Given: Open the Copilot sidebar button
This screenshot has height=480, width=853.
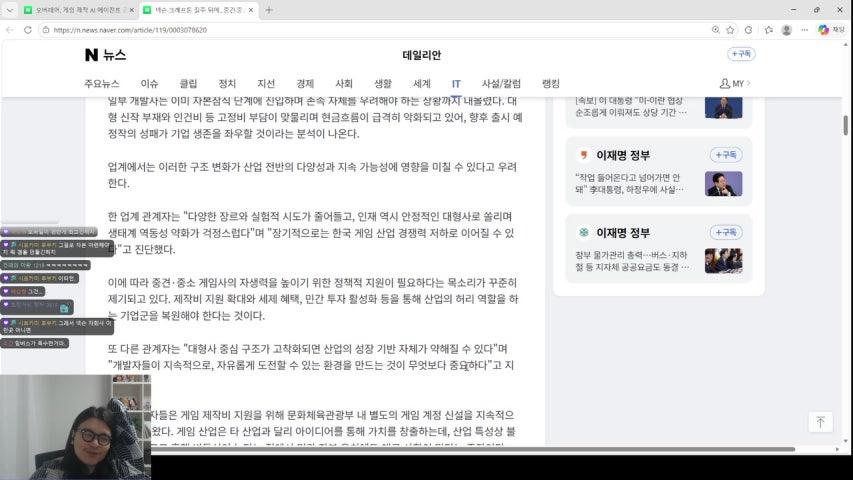Looking at the screenshot, I should (x=823, y=30).
